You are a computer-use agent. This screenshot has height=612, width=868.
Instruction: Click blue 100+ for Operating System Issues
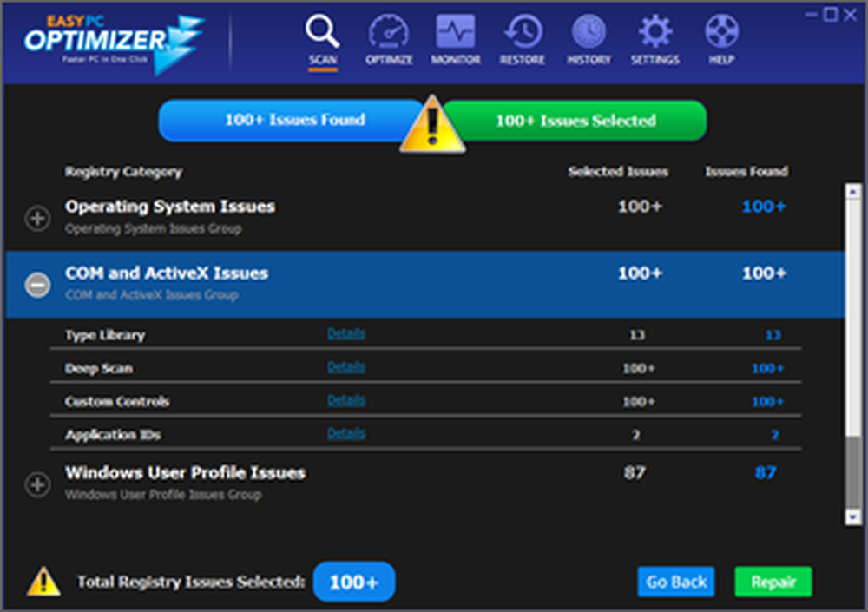[x=764, y=207]
